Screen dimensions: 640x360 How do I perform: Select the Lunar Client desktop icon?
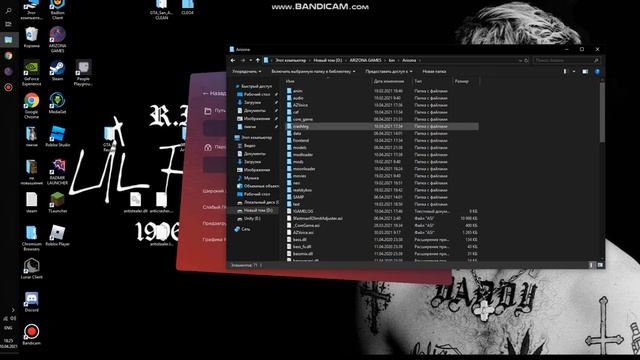(x=31, y=269)
